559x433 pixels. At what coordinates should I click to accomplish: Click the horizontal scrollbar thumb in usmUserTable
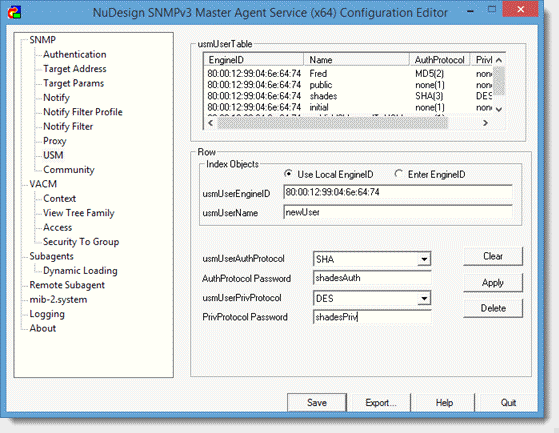pos(332,123)
